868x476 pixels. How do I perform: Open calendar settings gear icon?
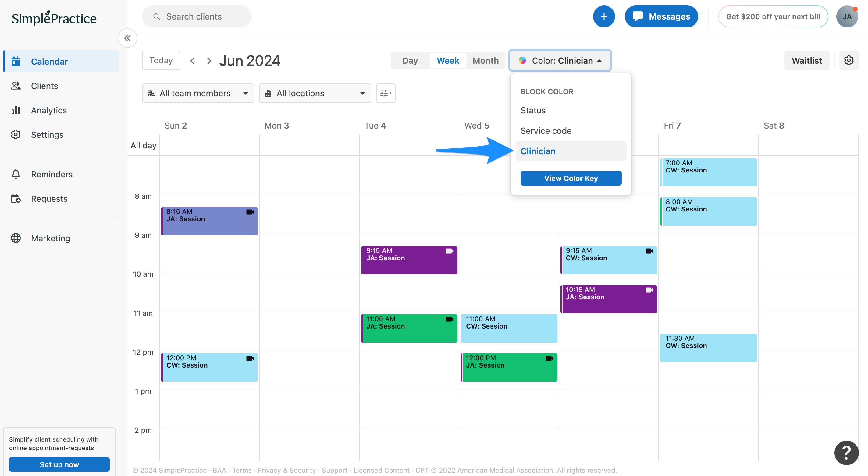click(x=849, y=61)
